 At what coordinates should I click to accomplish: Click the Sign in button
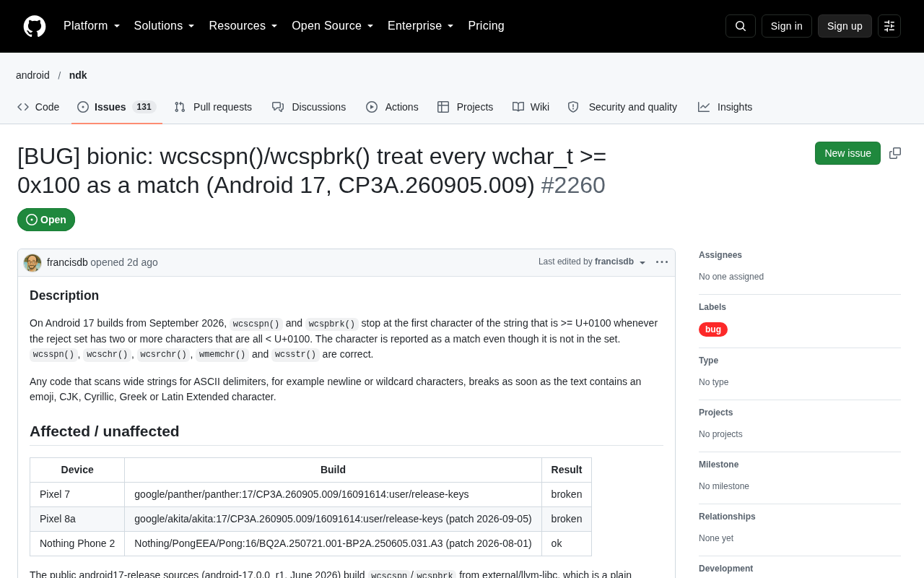787,26
